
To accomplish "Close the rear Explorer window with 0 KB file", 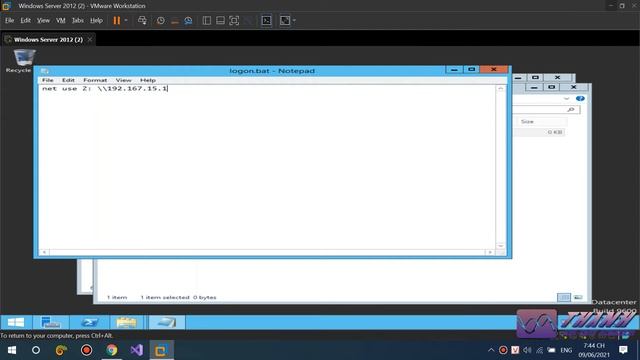I will tap(573, 87).
